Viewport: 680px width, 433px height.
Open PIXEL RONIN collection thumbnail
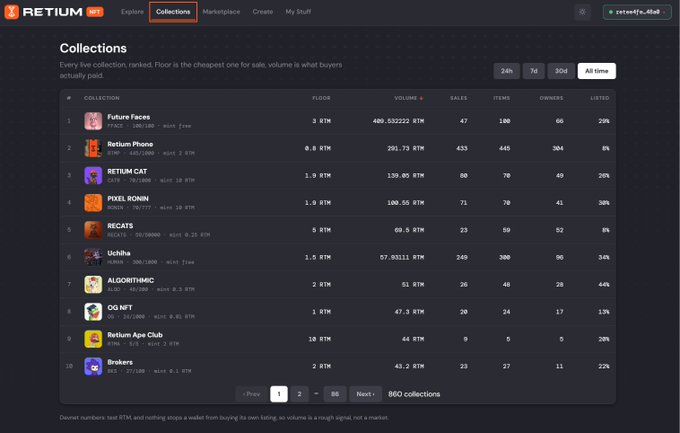[93, 203]
